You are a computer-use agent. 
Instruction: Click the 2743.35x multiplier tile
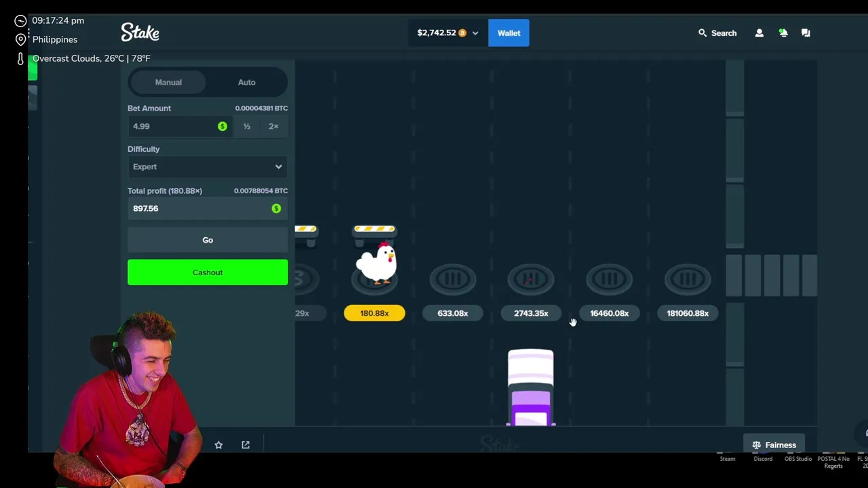(x=531, y=313)
